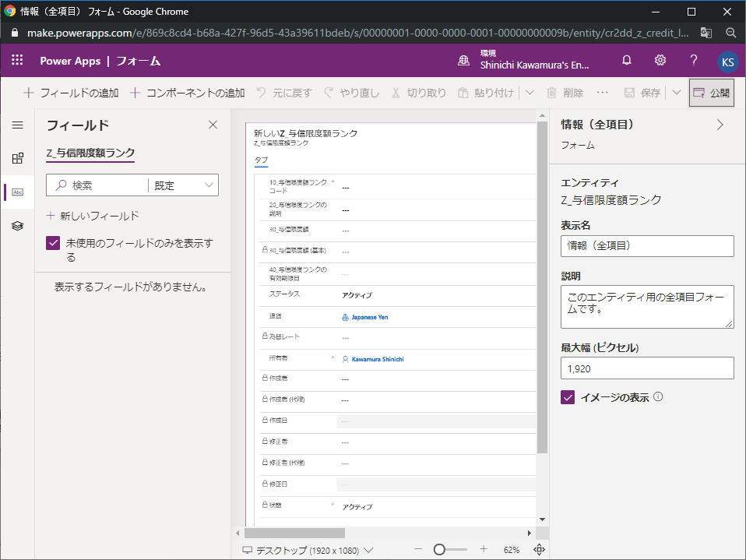Click the 公開 publish button
This screenshot has height=560, width=746.
pyautogui.click(x=711, y=93)
